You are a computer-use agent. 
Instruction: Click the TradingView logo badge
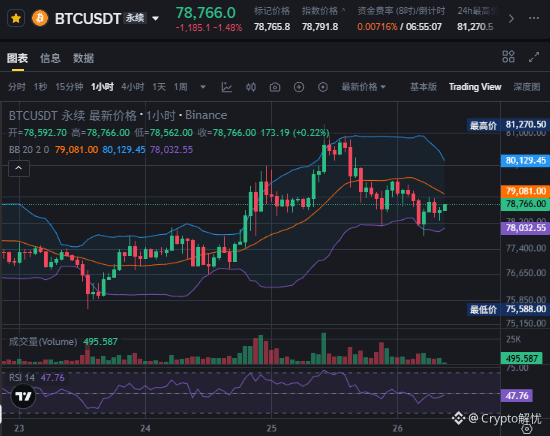24,396
